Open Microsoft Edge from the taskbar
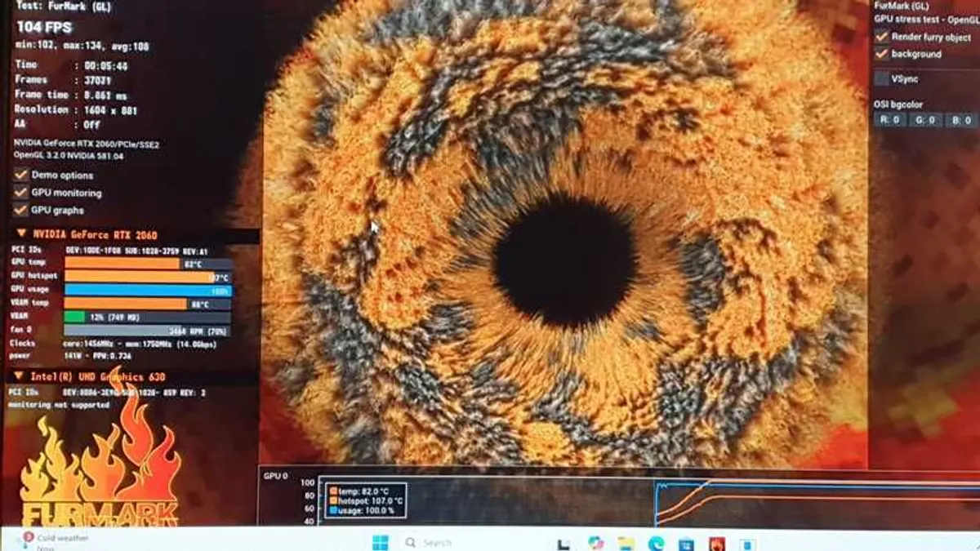 (x=656, y=544)
